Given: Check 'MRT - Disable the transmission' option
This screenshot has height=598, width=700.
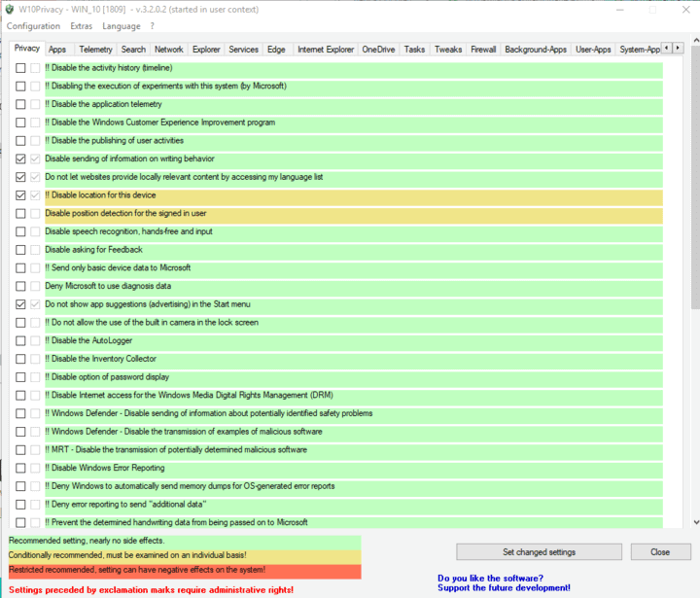Looking at the screenshot, I should (20, 450).
